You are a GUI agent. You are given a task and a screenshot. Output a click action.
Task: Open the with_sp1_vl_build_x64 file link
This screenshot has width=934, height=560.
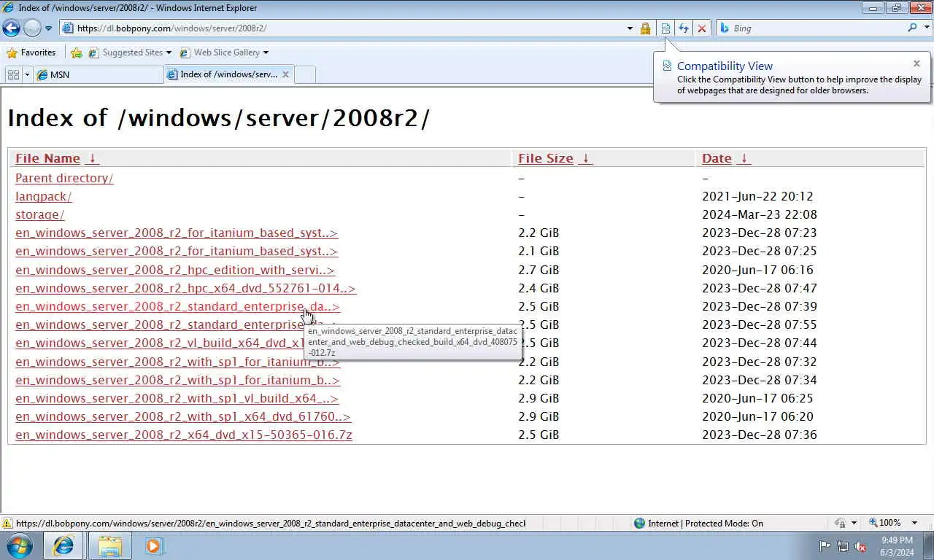177,398
